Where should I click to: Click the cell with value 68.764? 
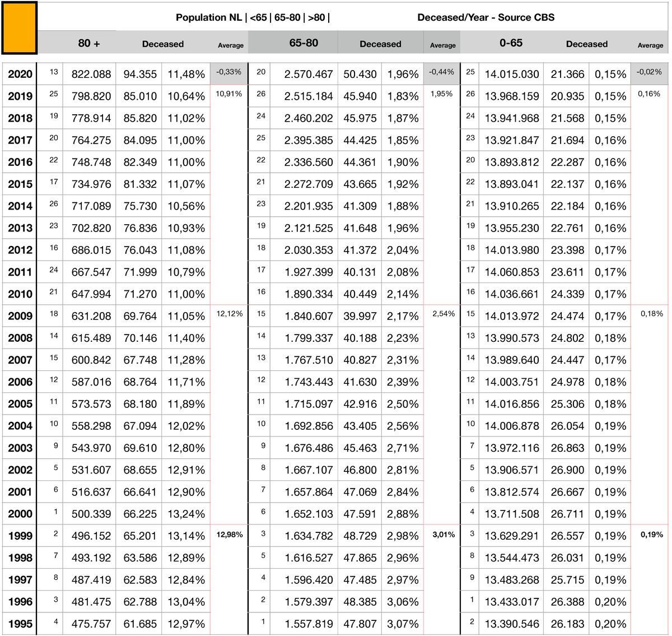coord(140,382)
